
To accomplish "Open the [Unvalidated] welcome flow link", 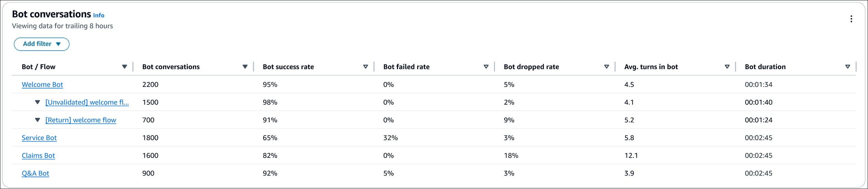I will pos(87,102).
